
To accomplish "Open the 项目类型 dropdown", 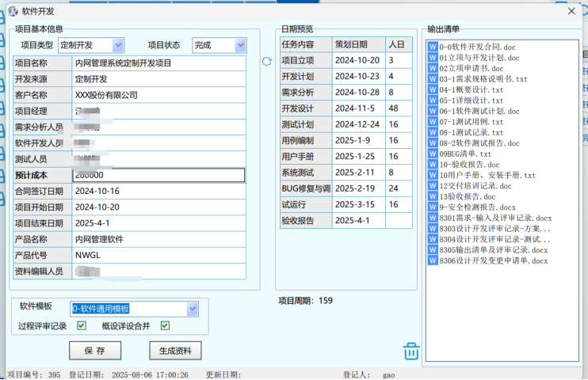I will [x=118, y=45].
